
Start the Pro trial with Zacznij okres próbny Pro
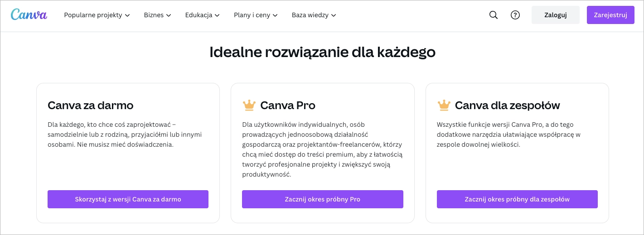click(322, 199)
